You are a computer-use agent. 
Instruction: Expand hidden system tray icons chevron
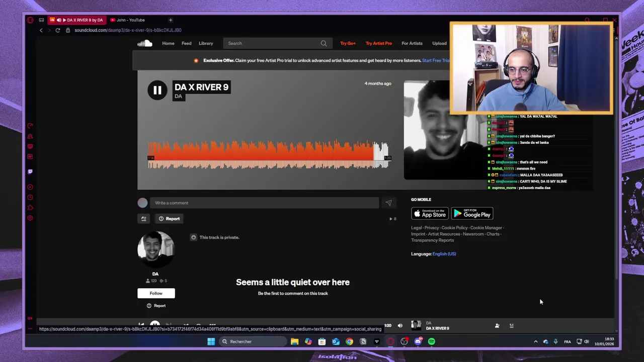(x=535, y=342)
